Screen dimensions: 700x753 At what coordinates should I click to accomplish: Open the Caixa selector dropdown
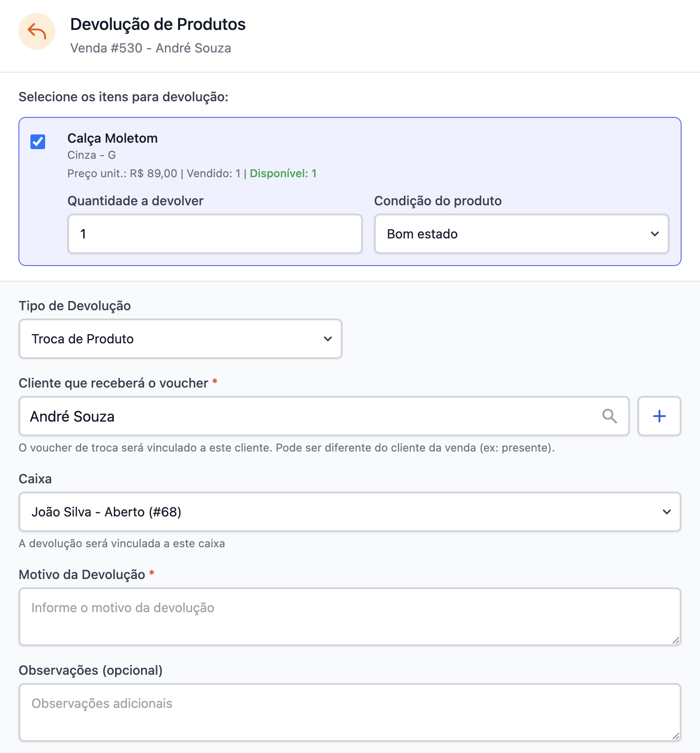pos(350,512)
